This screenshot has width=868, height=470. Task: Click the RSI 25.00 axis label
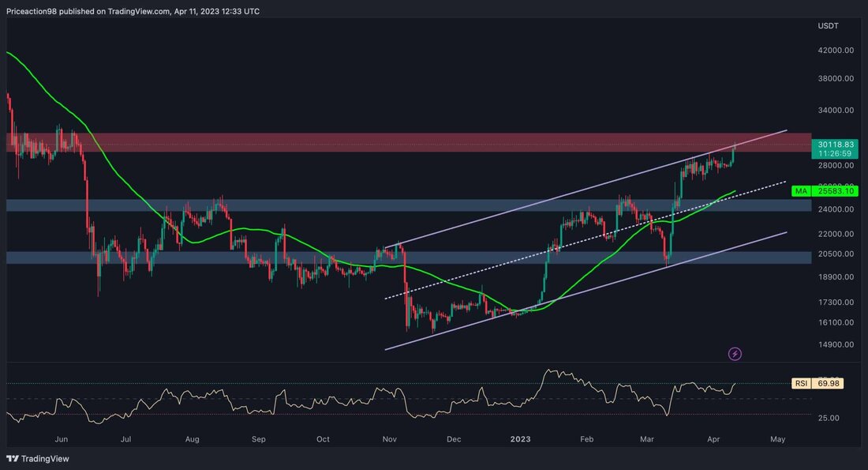[x=829, y=418]
